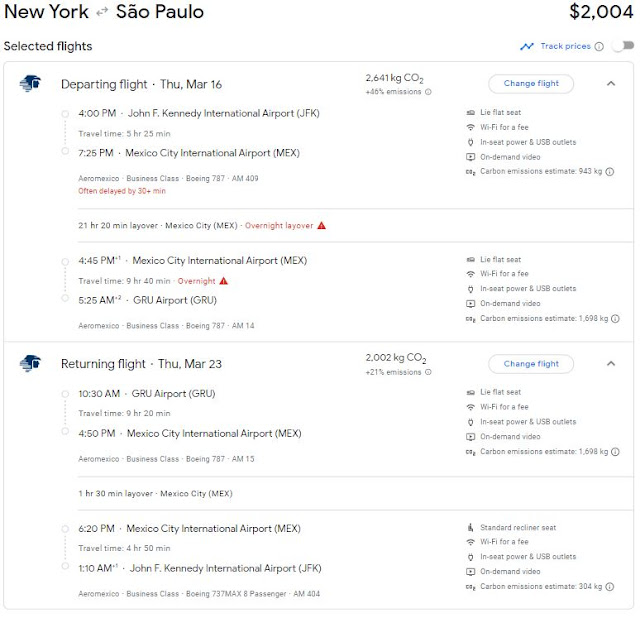Screen dimensions: 640x618
Task: Toggle the Track prices switch
Action: (x=622, y=46)
